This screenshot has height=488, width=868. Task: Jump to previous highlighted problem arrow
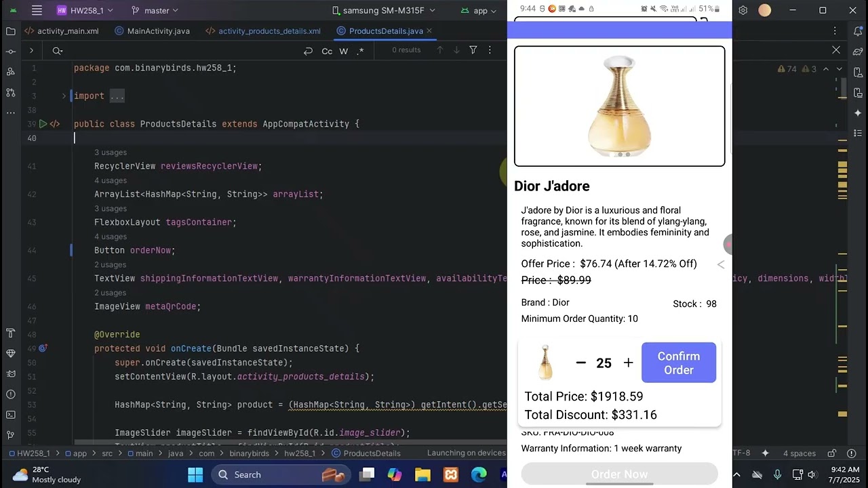pyautogui.click(x=826, y=68)
